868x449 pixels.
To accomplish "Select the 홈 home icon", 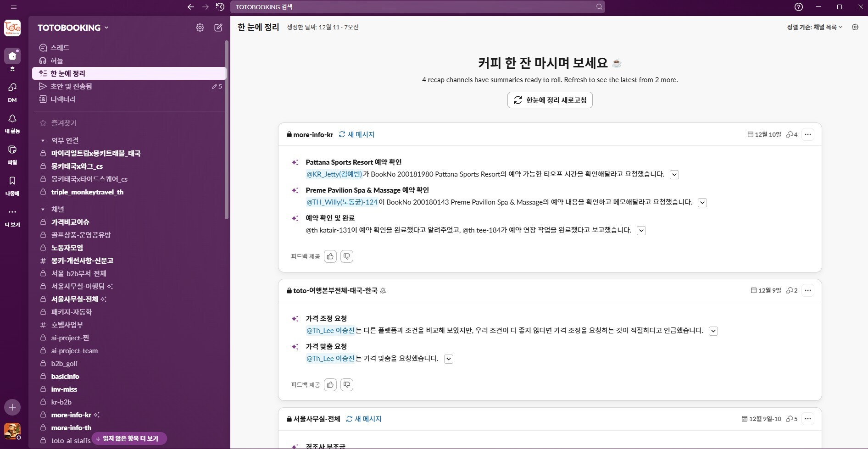I will point(12,56).
